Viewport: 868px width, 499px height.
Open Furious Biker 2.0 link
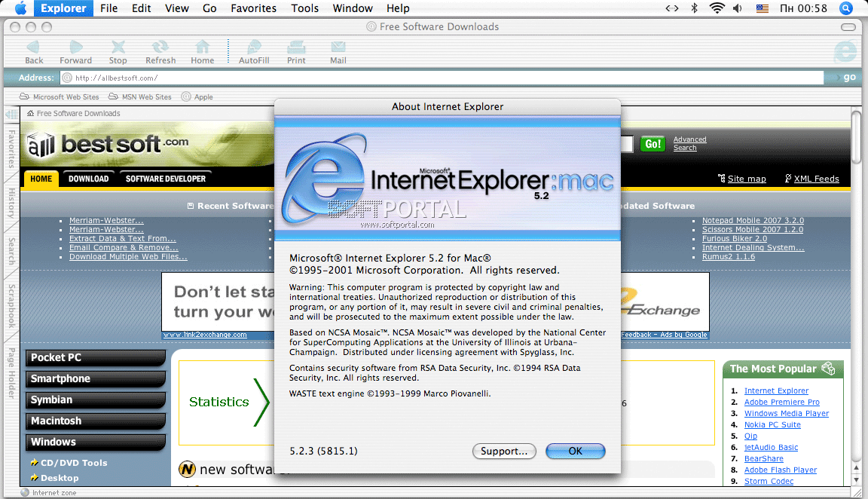[735, 239]
